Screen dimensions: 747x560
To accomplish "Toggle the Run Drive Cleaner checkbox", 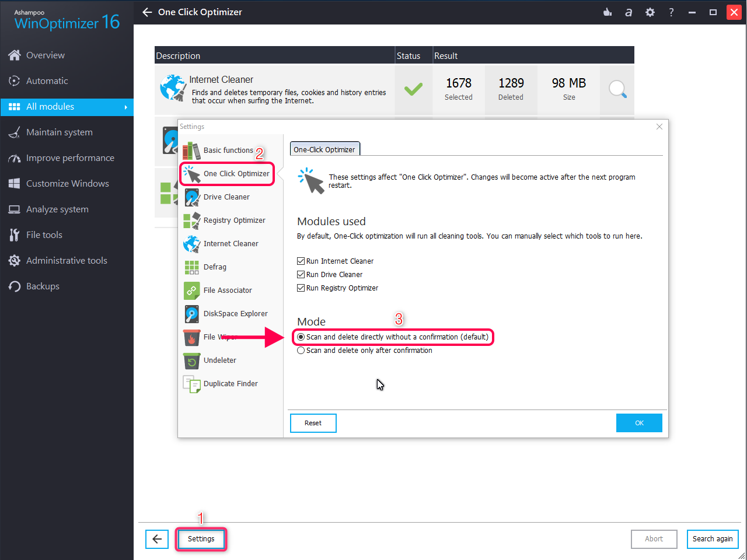I will (x=301, y=275).
